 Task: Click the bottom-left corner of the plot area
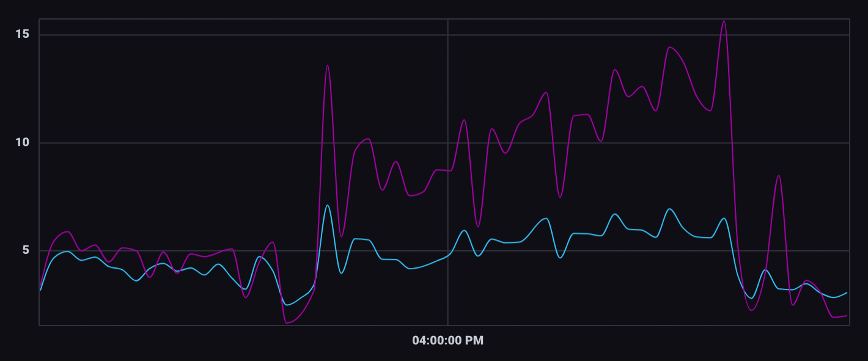[38, 325]
